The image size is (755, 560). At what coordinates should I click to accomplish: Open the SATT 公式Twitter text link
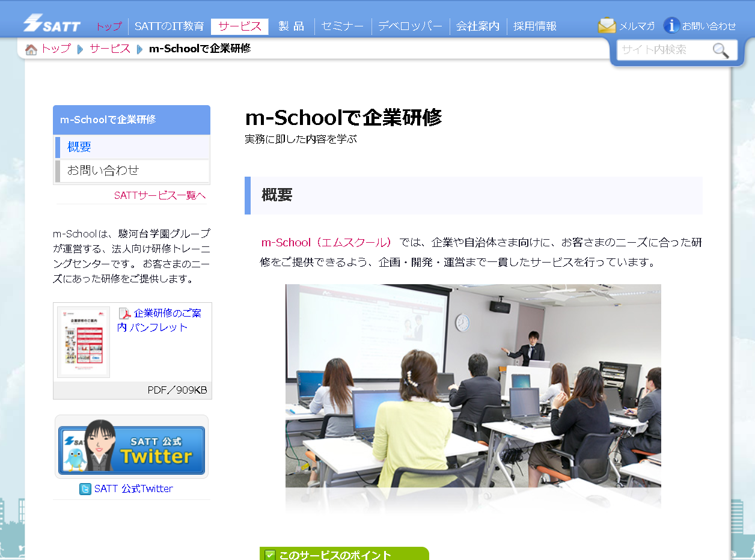tap(133, 489)
